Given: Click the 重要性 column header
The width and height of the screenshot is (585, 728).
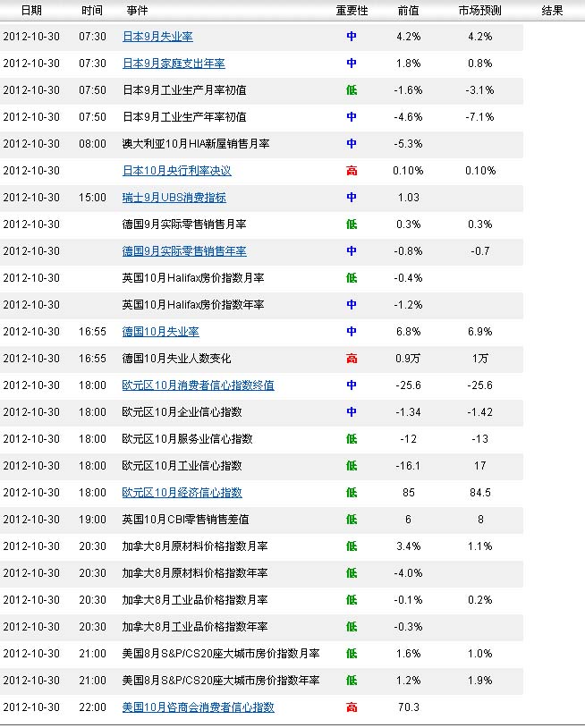Looking at the screenshot, I should point(352,10).
